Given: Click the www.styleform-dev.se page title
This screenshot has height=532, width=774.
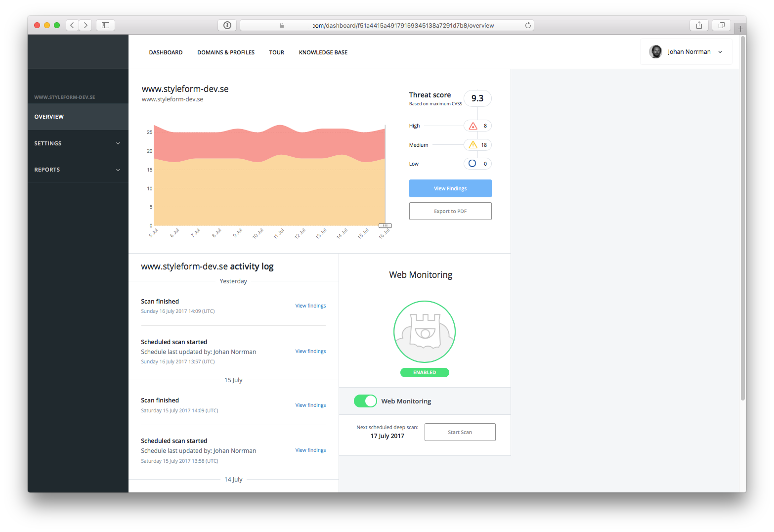Looking at the screenshot, I should click(x=185, y=89).
